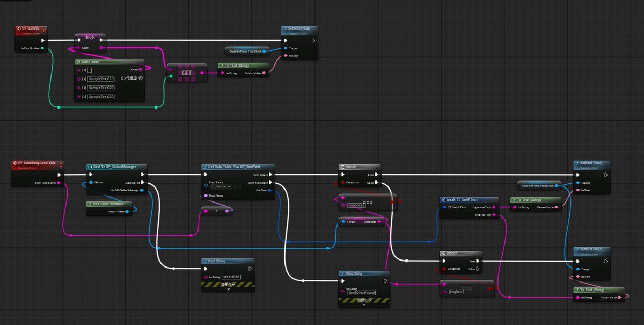Screen dimensions: 644x325
Task: Click the top Subtitle Parts Text Block variable node
Action: 246,52
